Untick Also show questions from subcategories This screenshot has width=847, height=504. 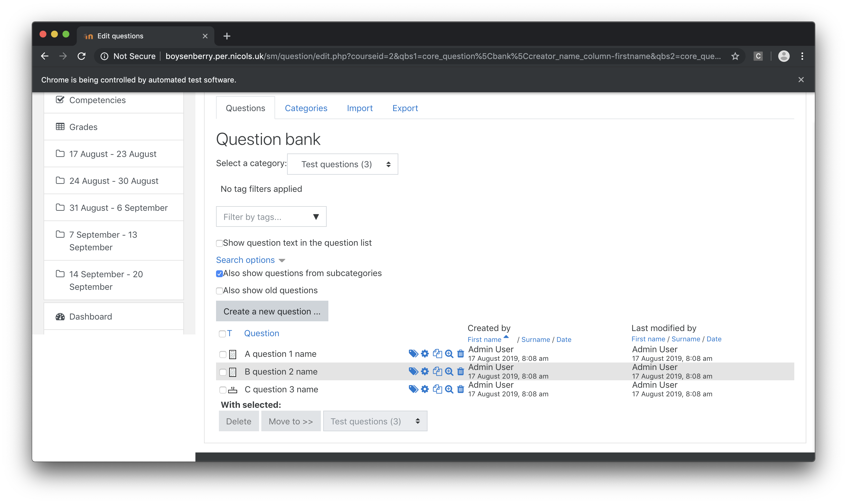[219, 274]
